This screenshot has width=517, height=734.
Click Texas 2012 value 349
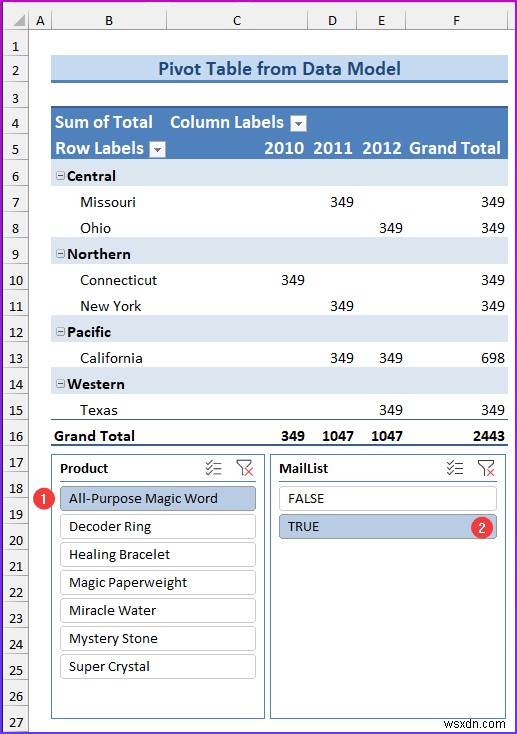click(391, 410)
